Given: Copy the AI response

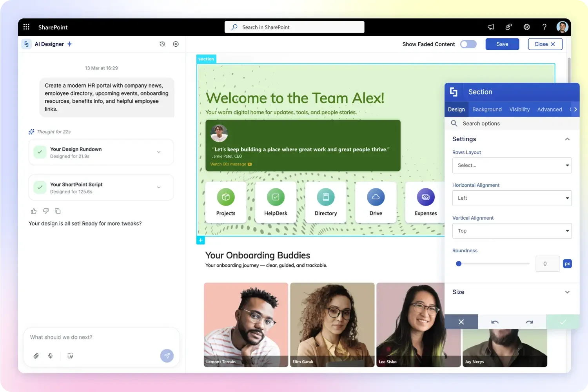Looking at the screenshot, I should tap(58, 211).
